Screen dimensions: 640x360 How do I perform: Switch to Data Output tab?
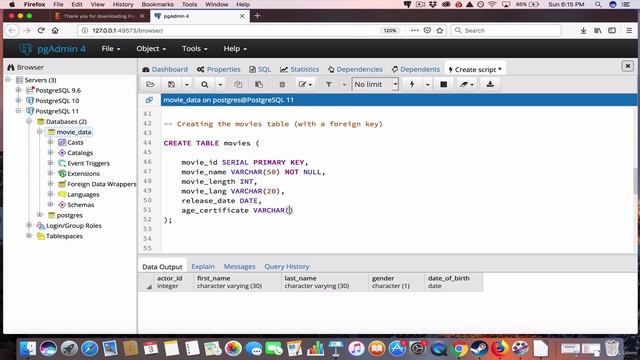tap(162, 267)
